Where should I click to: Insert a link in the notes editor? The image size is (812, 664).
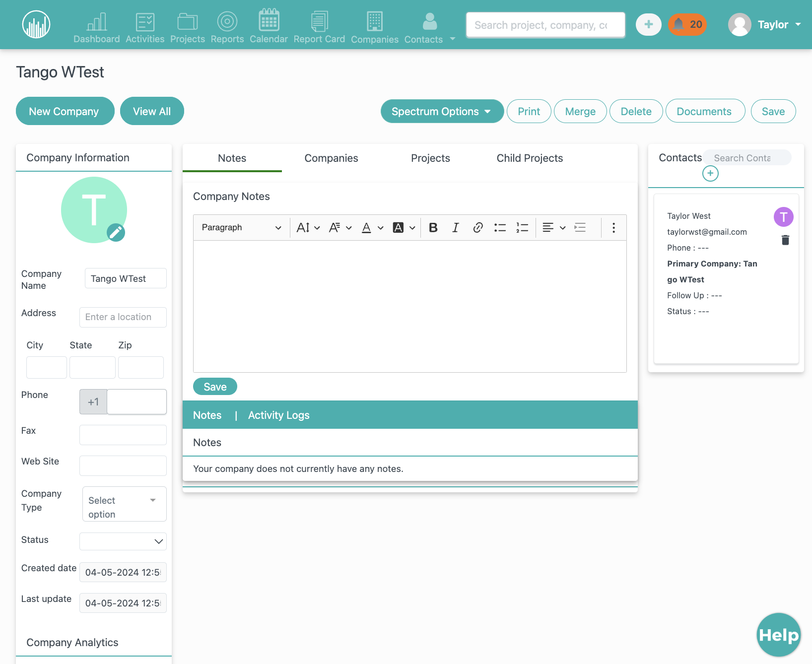pos(478,227)
